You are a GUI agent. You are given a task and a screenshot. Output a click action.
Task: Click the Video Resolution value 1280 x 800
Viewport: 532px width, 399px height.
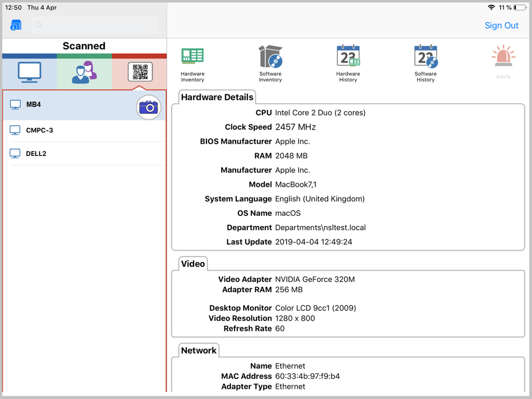pyautogui.click(x=295, y=318)
